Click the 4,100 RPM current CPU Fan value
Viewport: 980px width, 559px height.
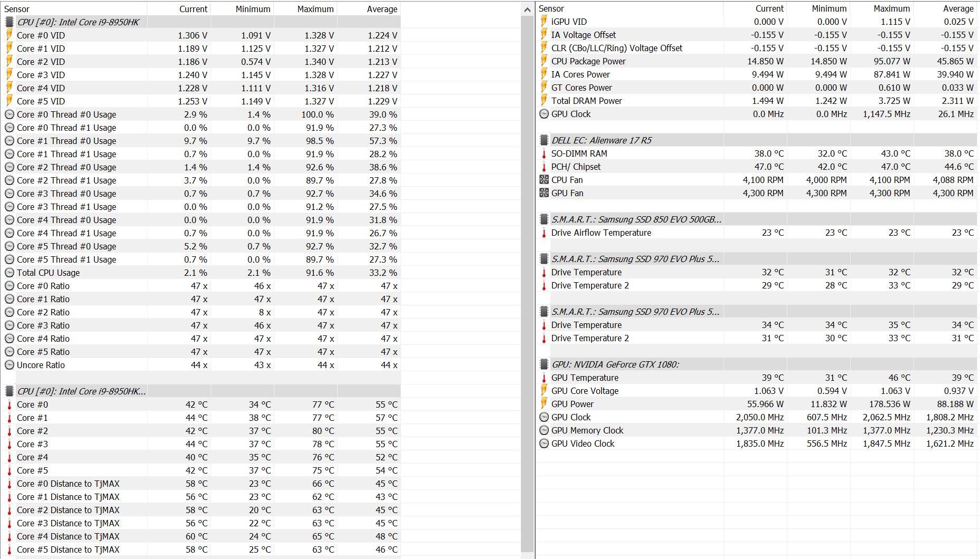coord(763,180)
